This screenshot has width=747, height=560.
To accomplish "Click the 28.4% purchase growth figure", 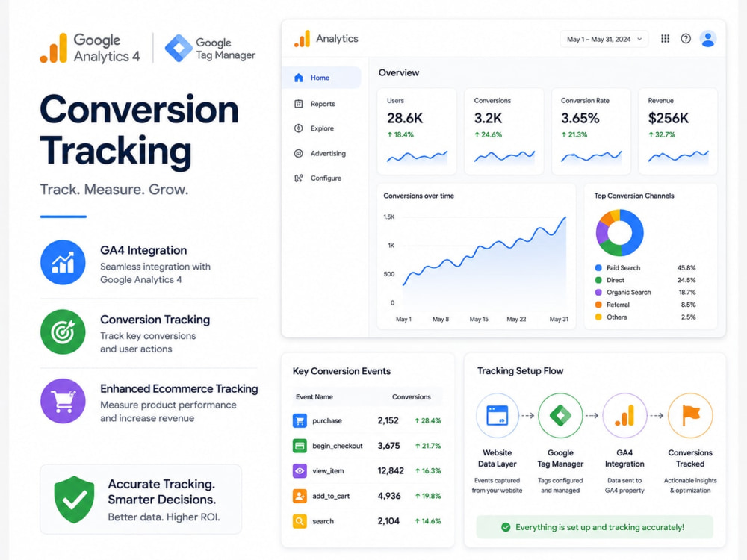I will tap(428, 420).
